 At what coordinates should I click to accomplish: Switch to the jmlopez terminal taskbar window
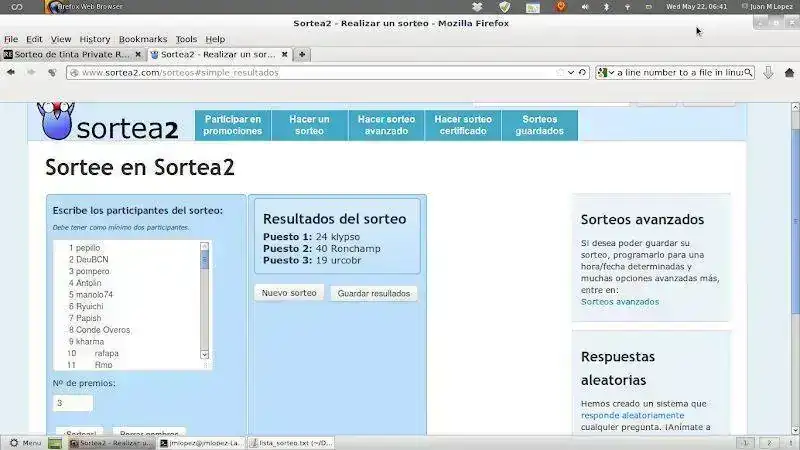[x=201, y=443]
